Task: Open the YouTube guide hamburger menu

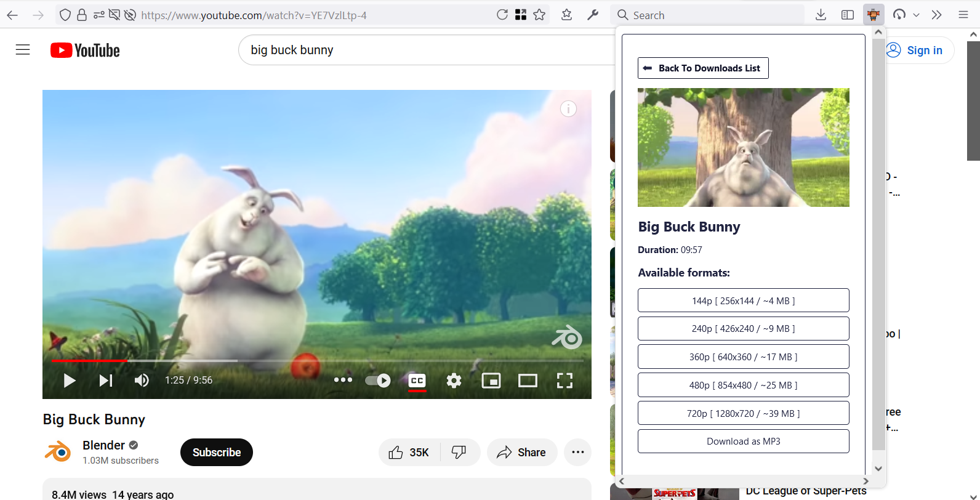Action: [23, 50]
